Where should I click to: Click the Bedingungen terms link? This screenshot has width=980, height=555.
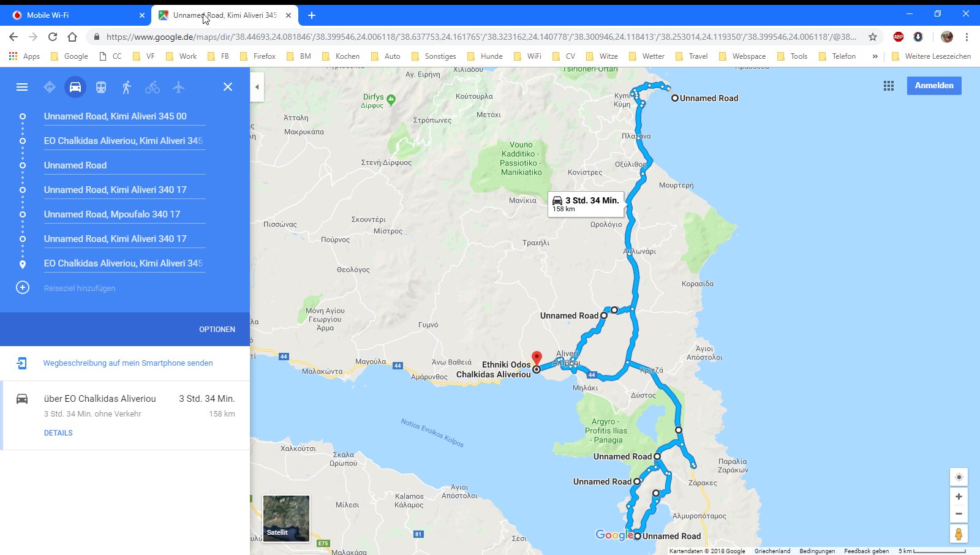click(817, 551)
